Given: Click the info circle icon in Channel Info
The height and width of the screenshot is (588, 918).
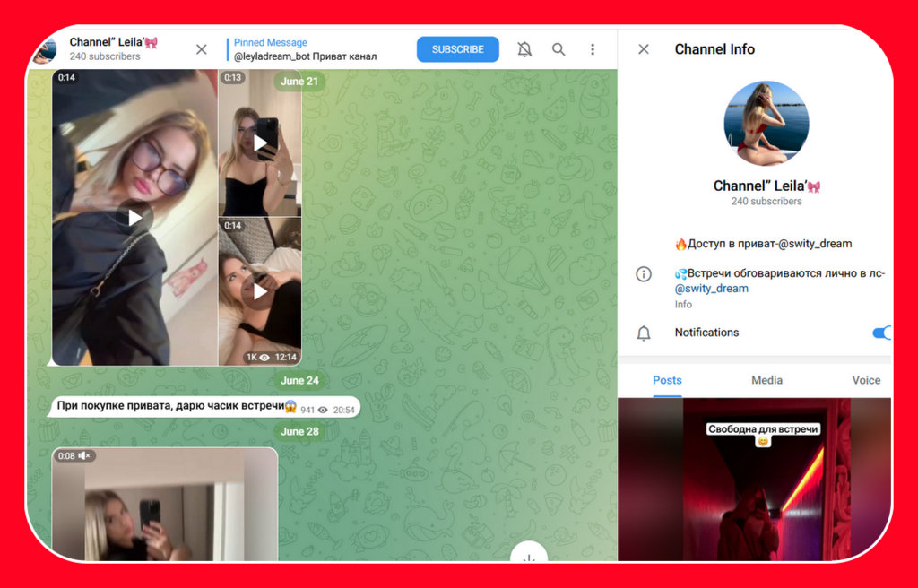Looking at the screenshot, I should 644,274.
